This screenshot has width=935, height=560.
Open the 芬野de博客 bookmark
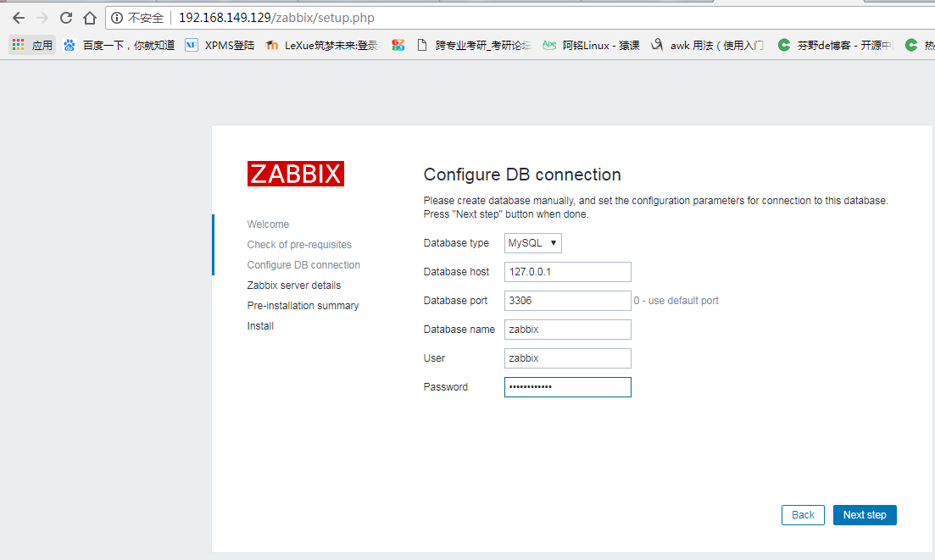point(835,45)
